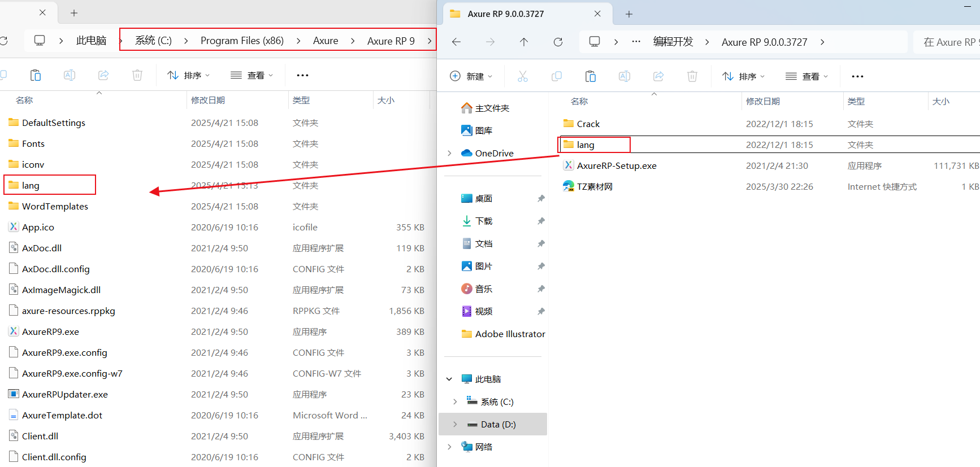Open 主文件夹 in navigation pane
980x467 pixels.
485,108
